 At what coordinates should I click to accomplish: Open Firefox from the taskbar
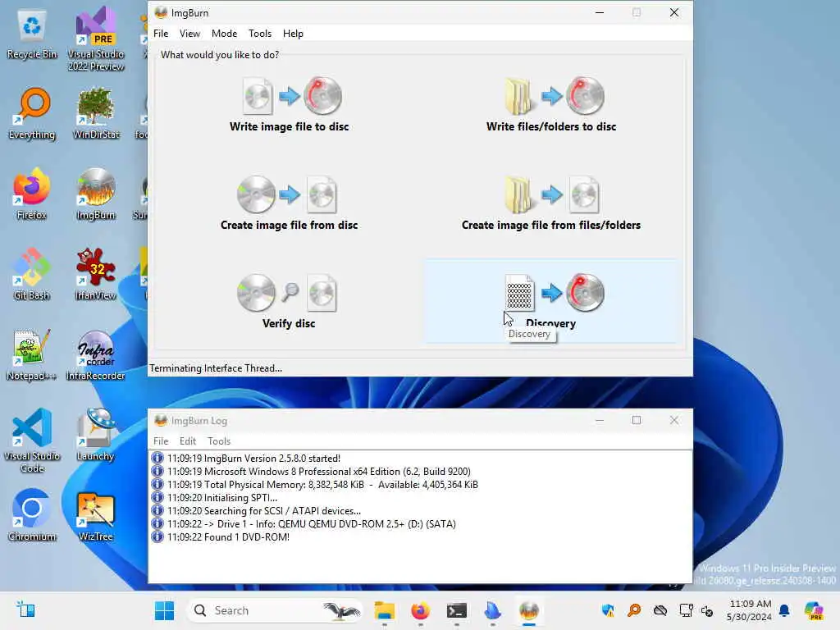pos(421,610)
